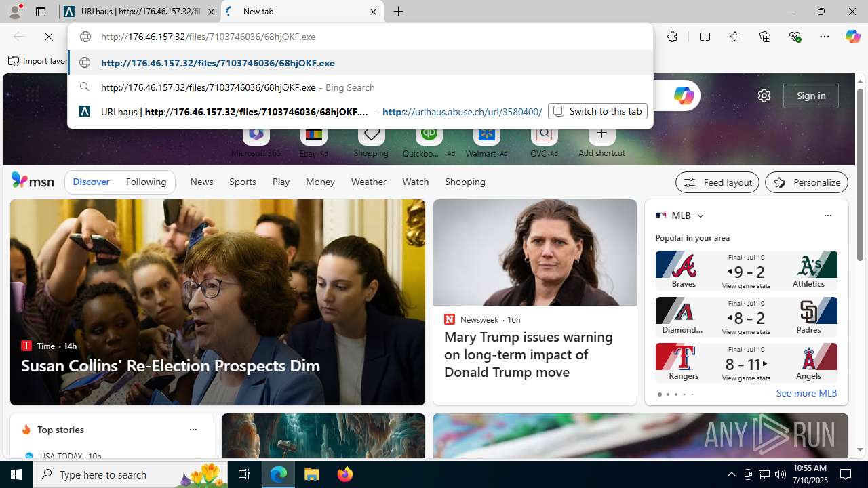The width and height of the screenshot is (868, 488).
Task: Toggle Split screen icon
Action: [705, 37]
